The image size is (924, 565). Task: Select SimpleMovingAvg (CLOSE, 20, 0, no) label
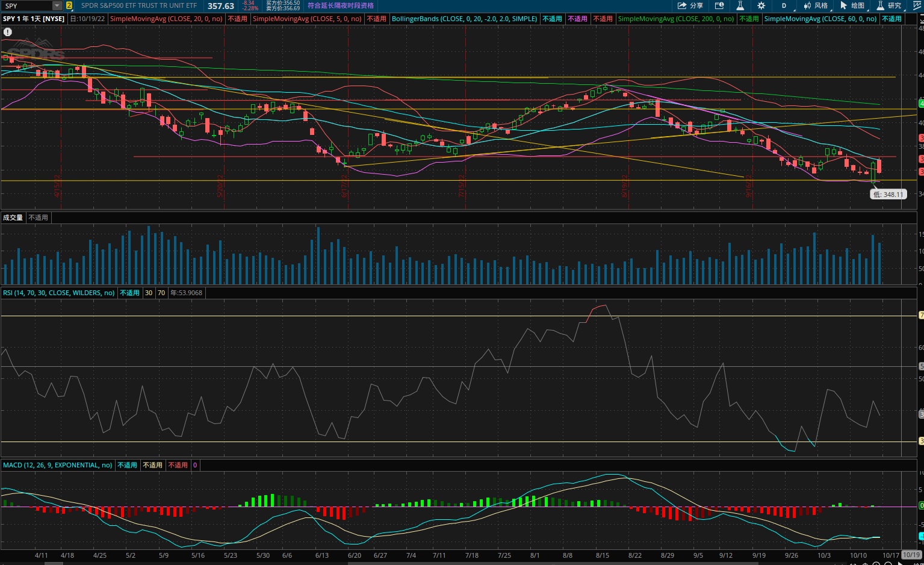click(x=166, y=19)
